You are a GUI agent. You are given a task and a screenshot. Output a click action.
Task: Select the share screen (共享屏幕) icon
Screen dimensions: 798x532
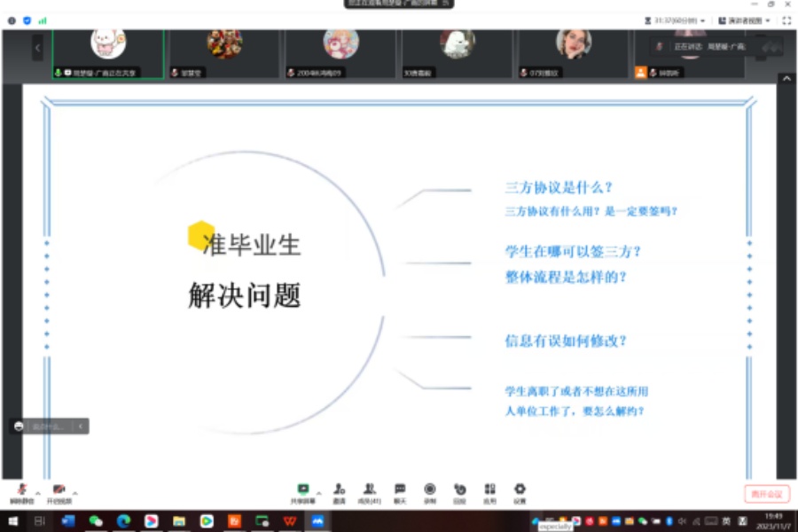304,489
